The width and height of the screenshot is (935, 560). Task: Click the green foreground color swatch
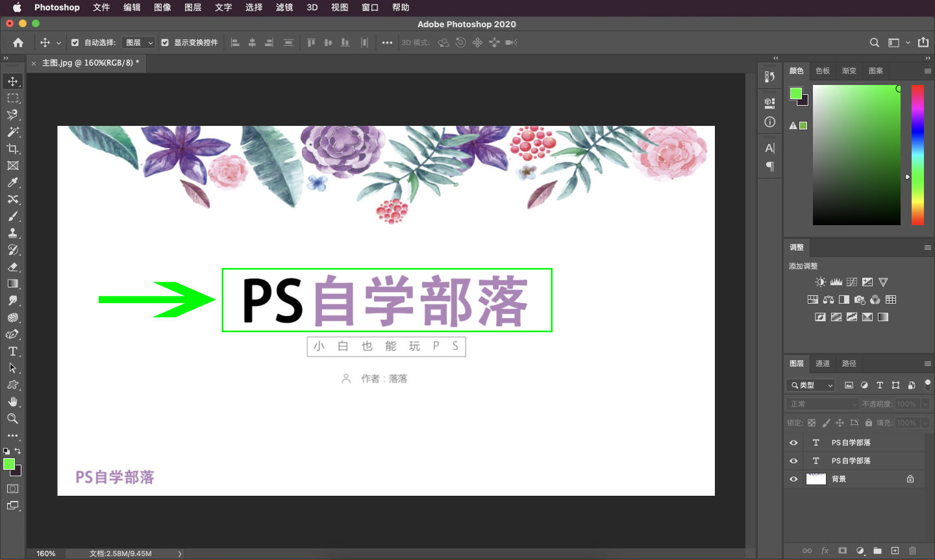9,465
